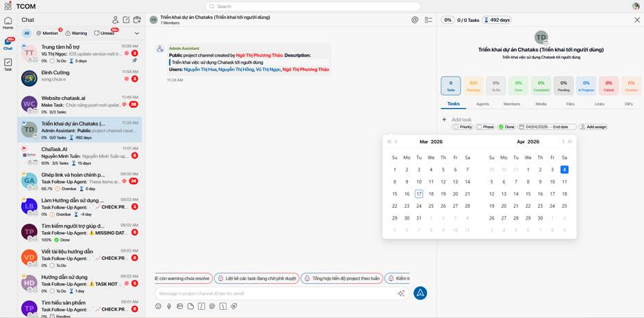644x318 pixels.
Task: Select the Tasks count status card
Action: [450, 85]
